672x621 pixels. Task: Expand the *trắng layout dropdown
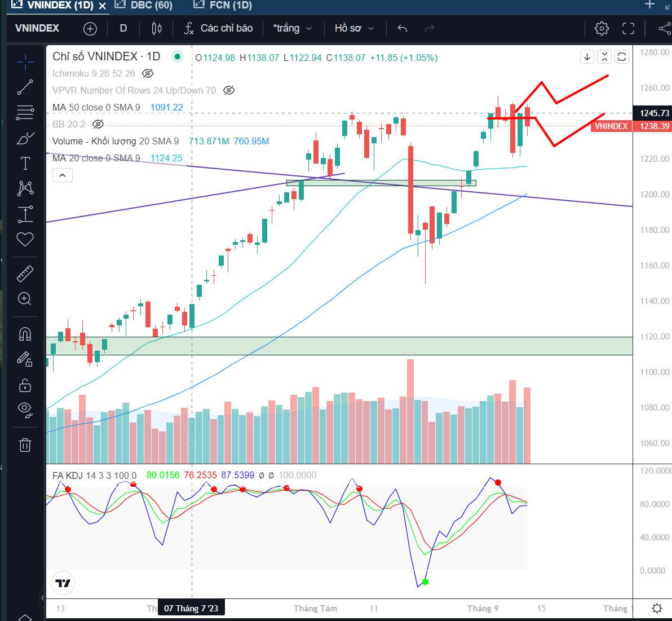click(x=292, y=29)
